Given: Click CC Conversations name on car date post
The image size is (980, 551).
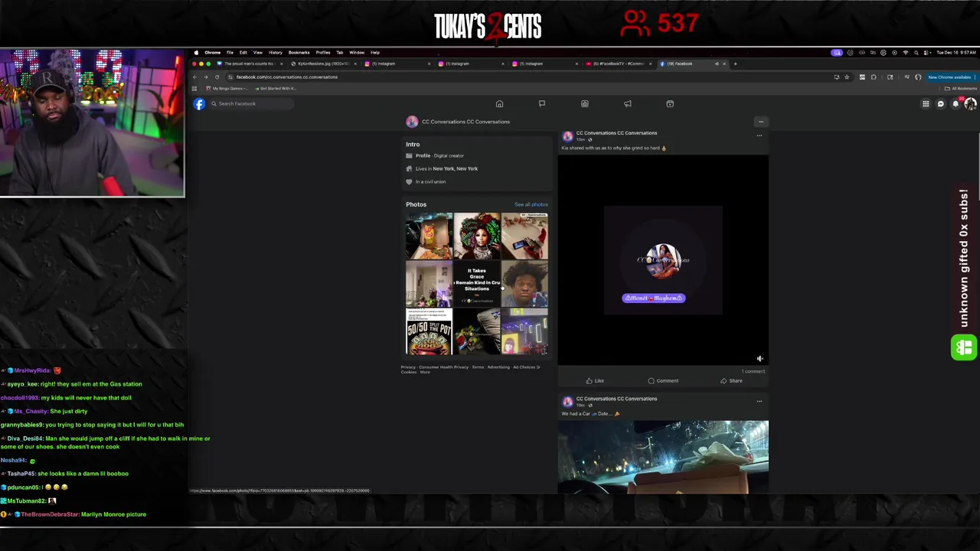Looking at the screenshot, I should pyautogui.click(x=616, y=399).
